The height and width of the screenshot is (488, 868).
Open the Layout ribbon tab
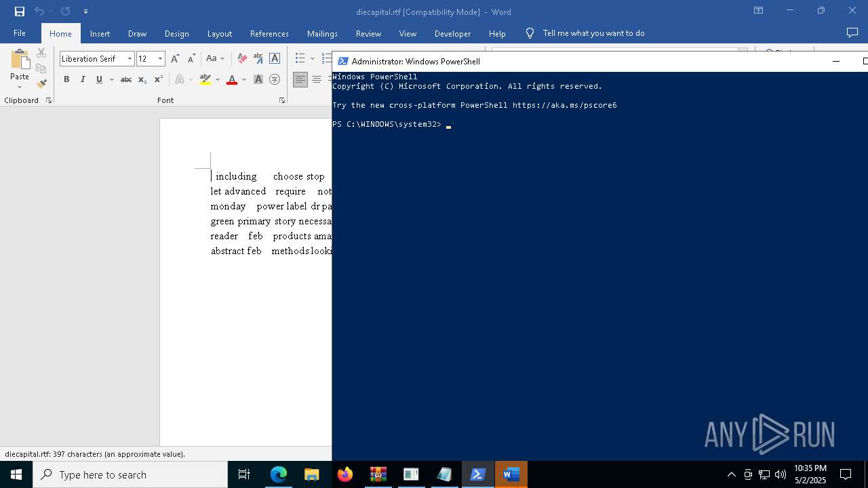pyautogui.click(x=219, y=33)
